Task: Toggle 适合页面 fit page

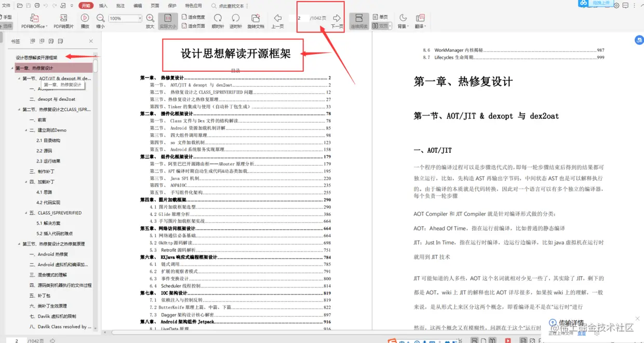Action: (x=193, y=25)
